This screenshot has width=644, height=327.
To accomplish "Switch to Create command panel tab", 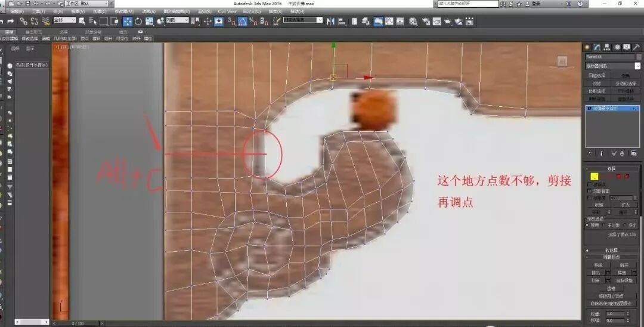I will (x=587, y=47).
